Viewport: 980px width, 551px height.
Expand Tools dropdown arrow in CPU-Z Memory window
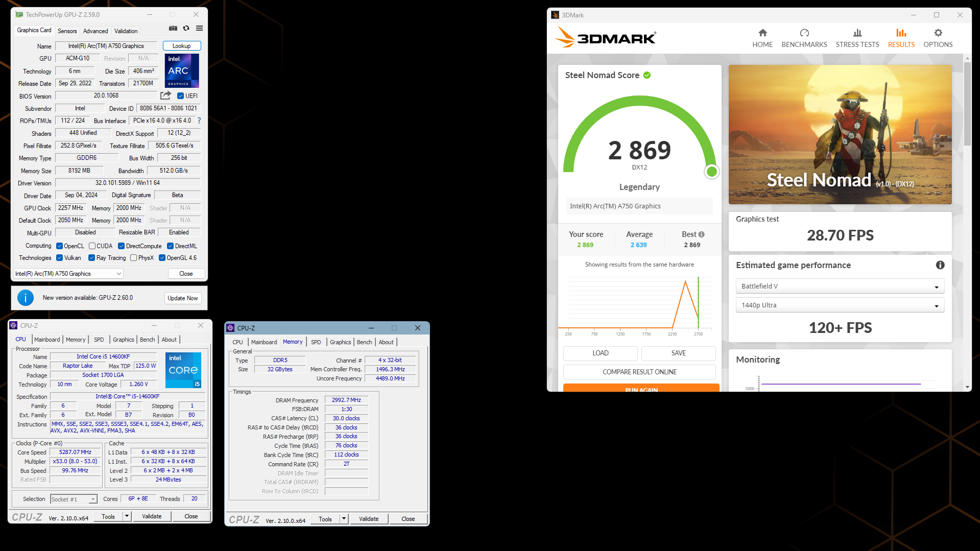coord(344,519)
